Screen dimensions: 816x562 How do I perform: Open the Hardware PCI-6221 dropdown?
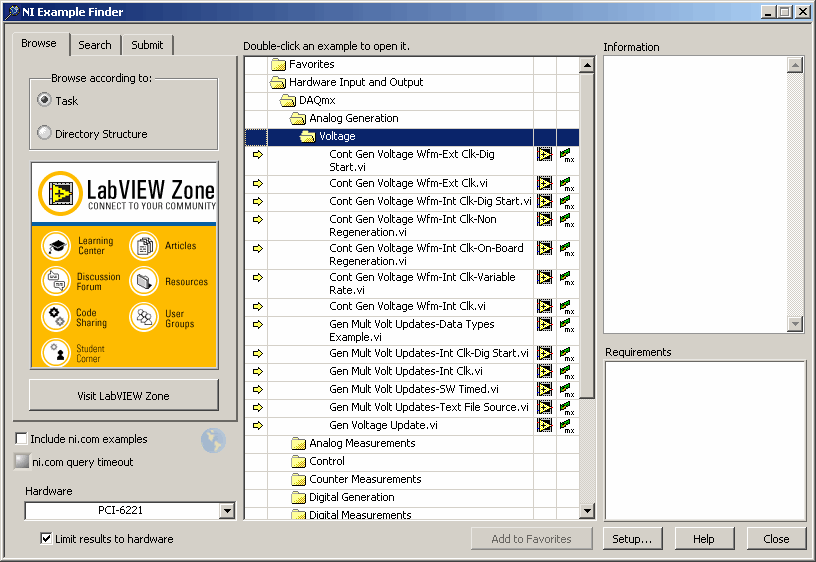click(x=227, y=510)
